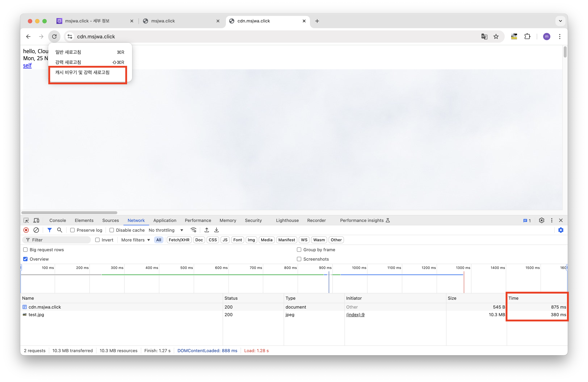Enable Preserve log checkbox
Image resolution: width=588 pixels, height=382 pixels.
72,230
